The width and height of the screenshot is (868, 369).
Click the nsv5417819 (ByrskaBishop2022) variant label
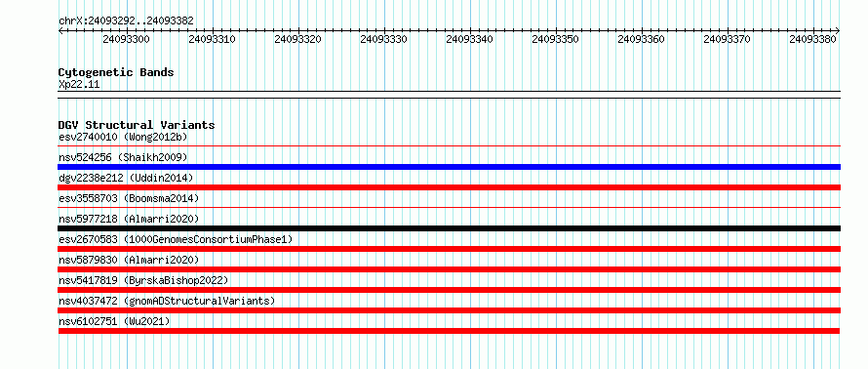coord(143,280)
